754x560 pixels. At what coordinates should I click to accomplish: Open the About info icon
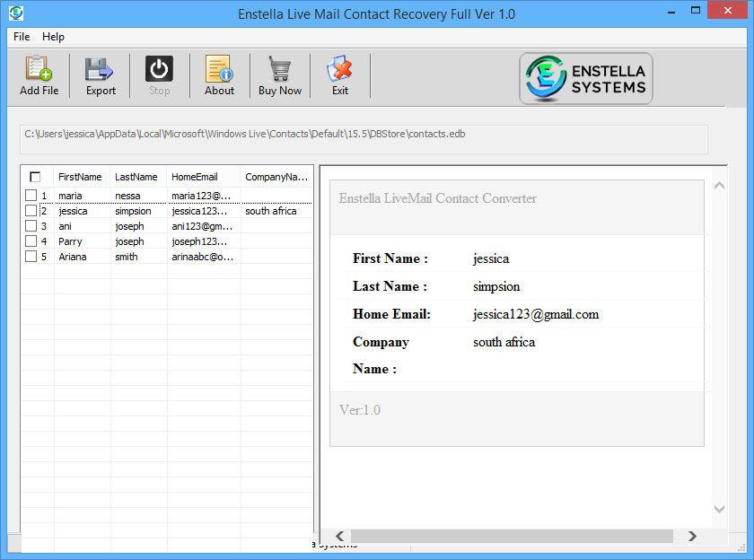(x=219, y=68)
